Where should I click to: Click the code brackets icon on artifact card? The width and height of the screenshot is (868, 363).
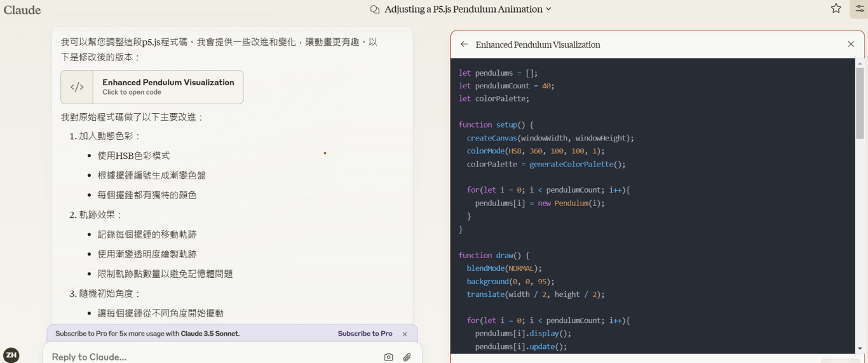77,87
